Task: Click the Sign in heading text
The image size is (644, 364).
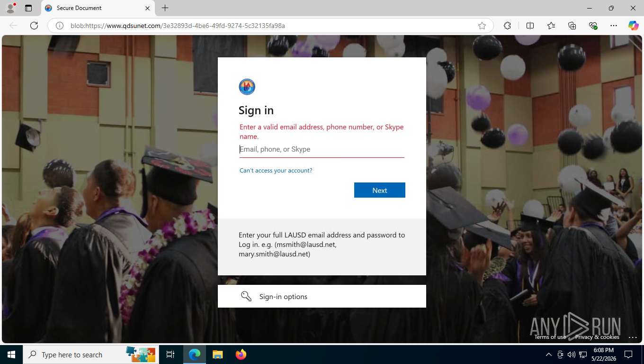Action: [x=256, y=110]
